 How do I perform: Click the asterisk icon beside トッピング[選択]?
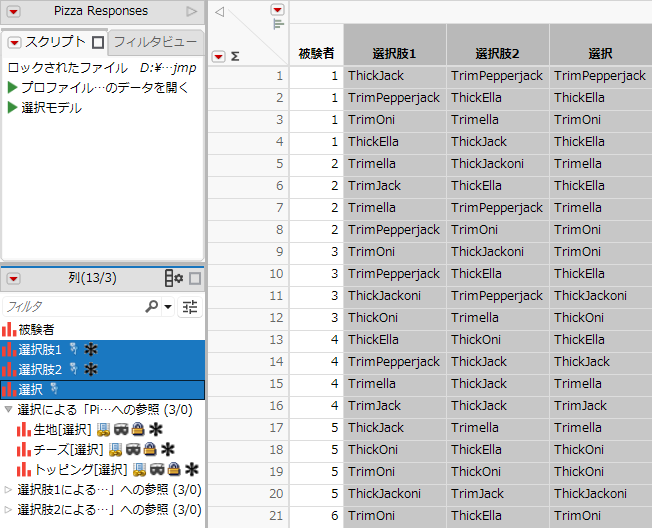click(x=192, y=469)
